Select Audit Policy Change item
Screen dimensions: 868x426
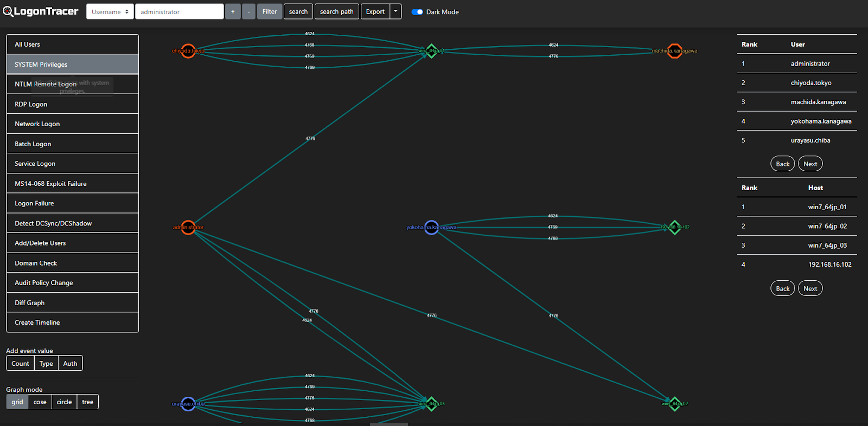73,282
